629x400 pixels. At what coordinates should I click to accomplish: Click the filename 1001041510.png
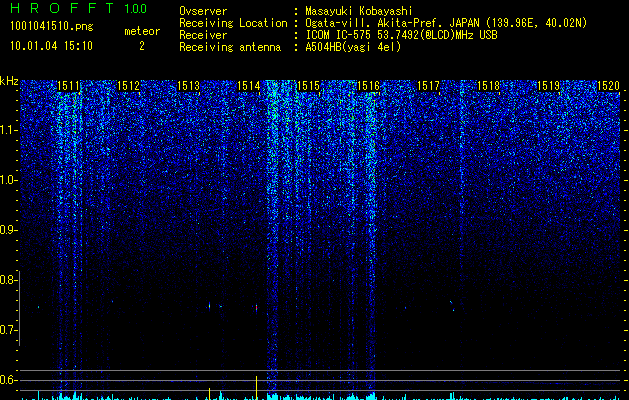[52, 27]
